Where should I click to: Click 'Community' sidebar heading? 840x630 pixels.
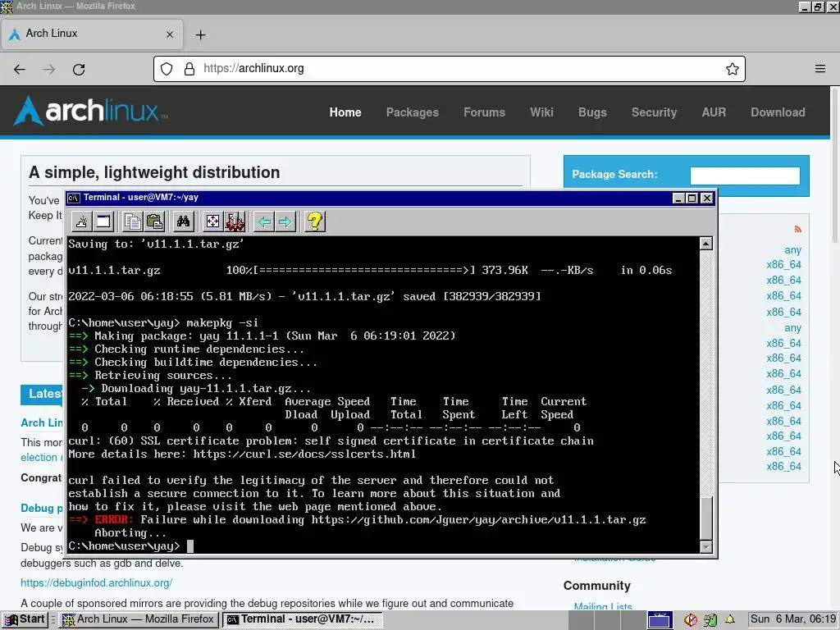(x=597, y=586)
